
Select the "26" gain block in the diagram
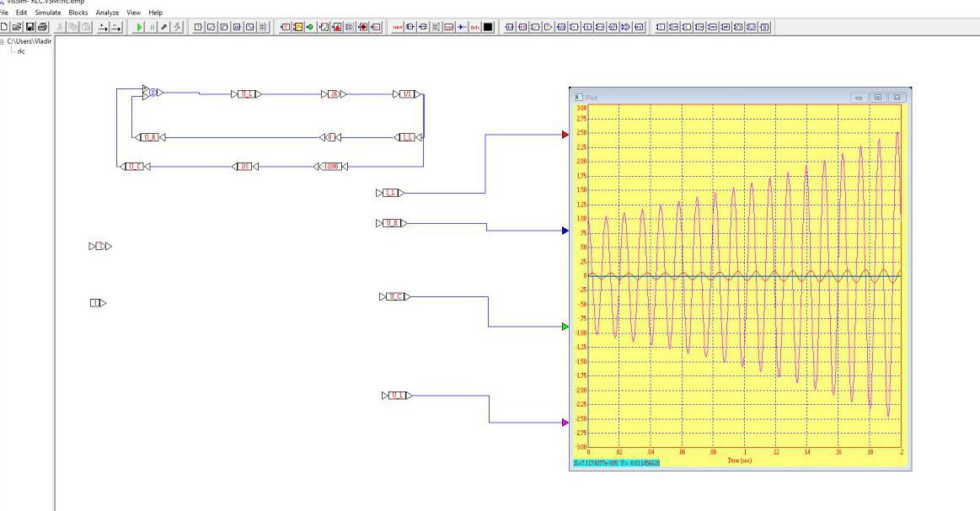coord(334,94)
